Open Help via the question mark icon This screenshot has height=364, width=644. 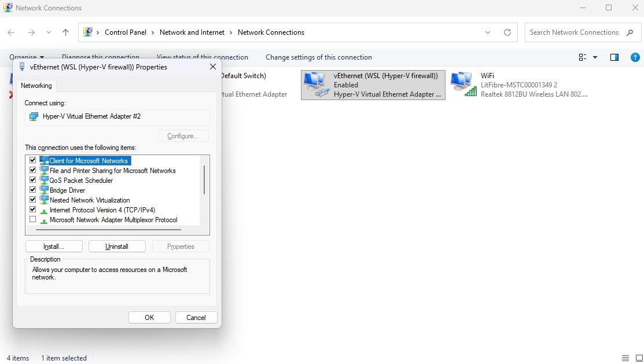(635, 57)
